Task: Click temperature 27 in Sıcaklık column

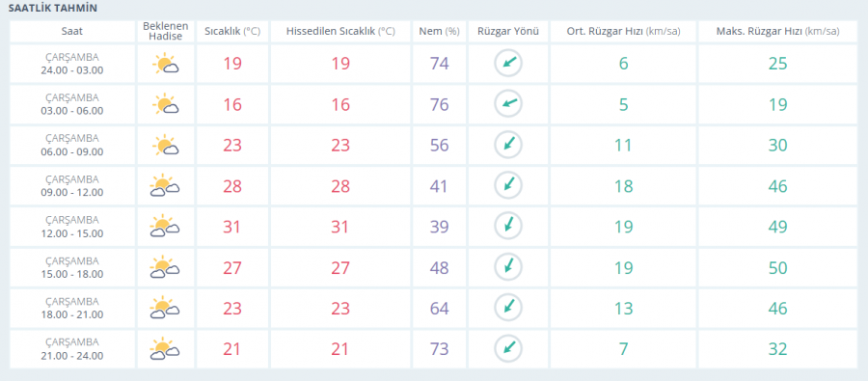Action: (x=232, y=267)
